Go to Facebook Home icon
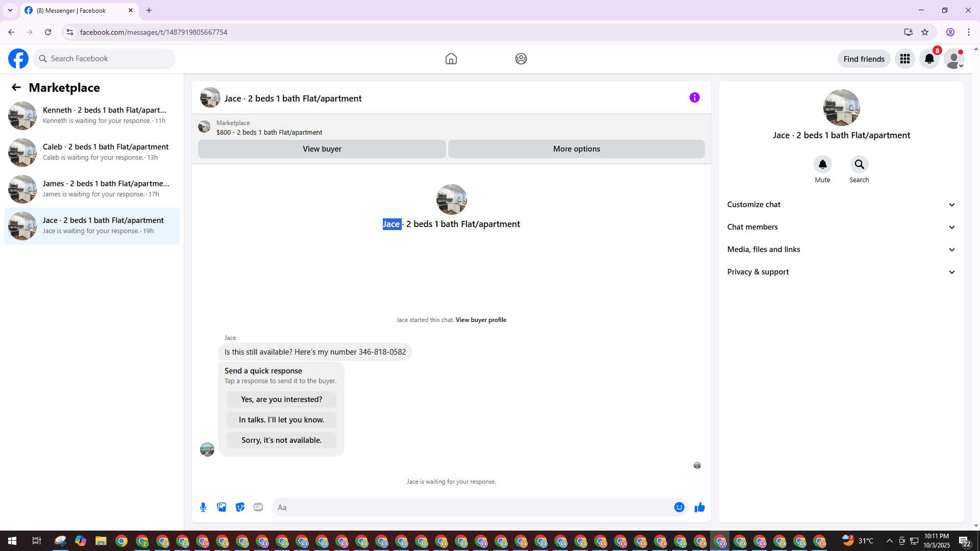980x551 pixels. coord(451,59)
